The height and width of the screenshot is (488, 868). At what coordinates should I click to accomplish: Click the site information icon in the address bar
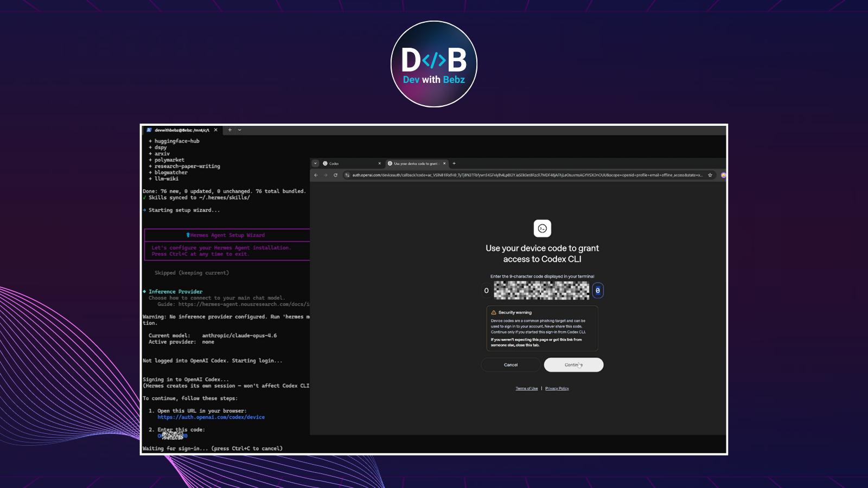(x=347, y=175)
